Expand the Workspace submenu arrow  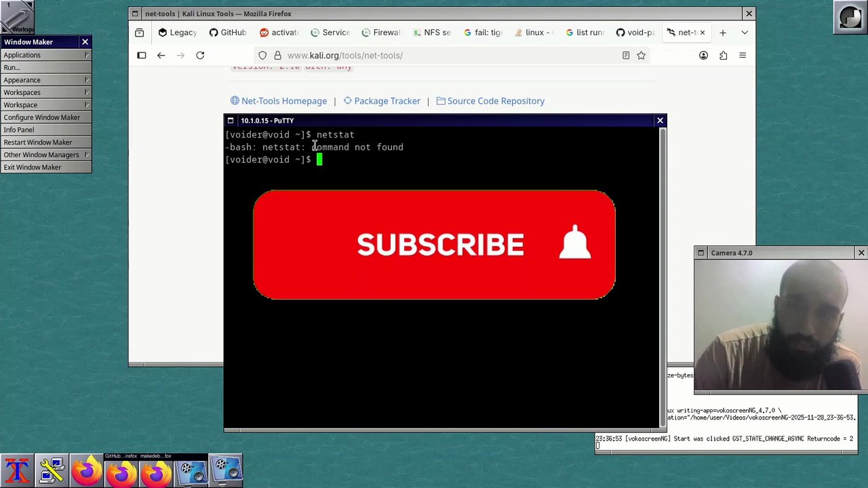click(87, 105)
